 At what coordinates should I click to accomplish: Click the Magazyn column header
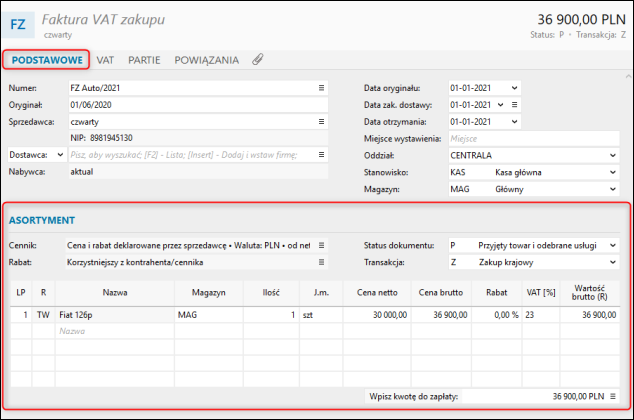[209, 293]
